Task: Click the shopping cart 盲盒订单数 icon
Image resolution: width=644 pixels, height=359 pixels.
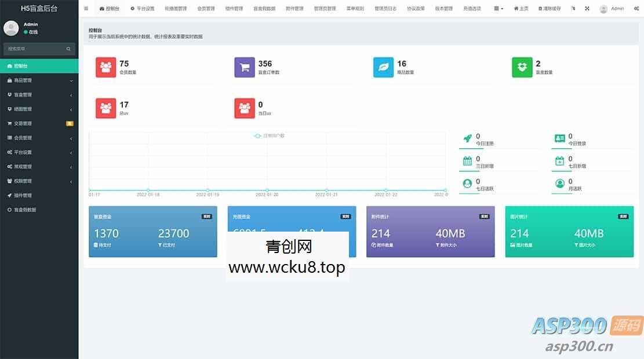Action: pos(244,67)
